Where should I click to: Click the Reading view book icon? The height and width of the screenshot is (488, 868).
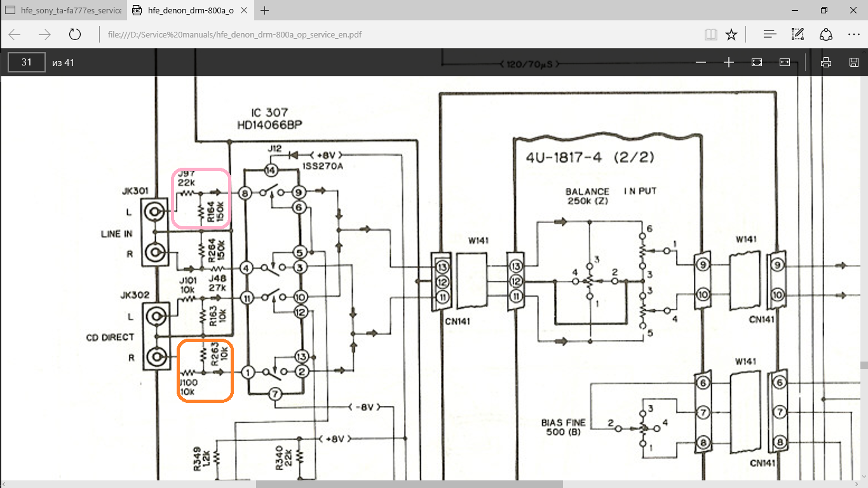(711, 34)
